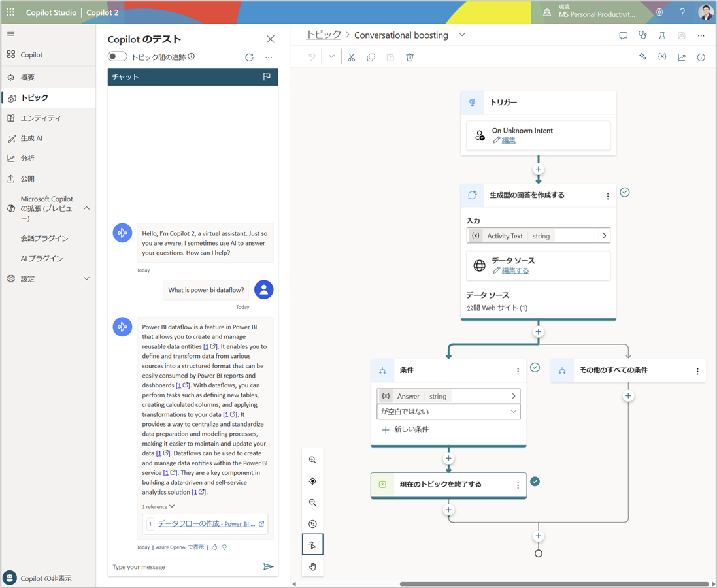The width and height of the screenshot is (717, 588).
Task: Open the Copilot sparkle icon in toolbar
Action: pyautogui.click(x=643, y=57)
